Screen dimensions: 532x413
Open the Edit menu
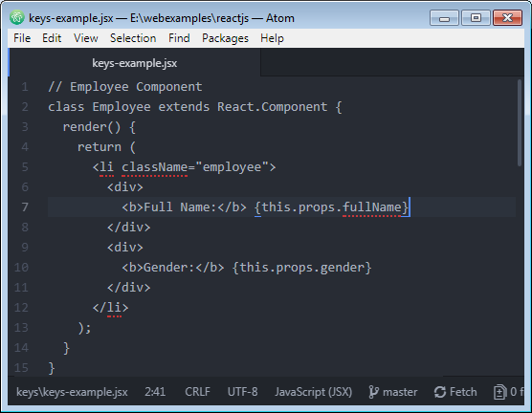[52, 38]
